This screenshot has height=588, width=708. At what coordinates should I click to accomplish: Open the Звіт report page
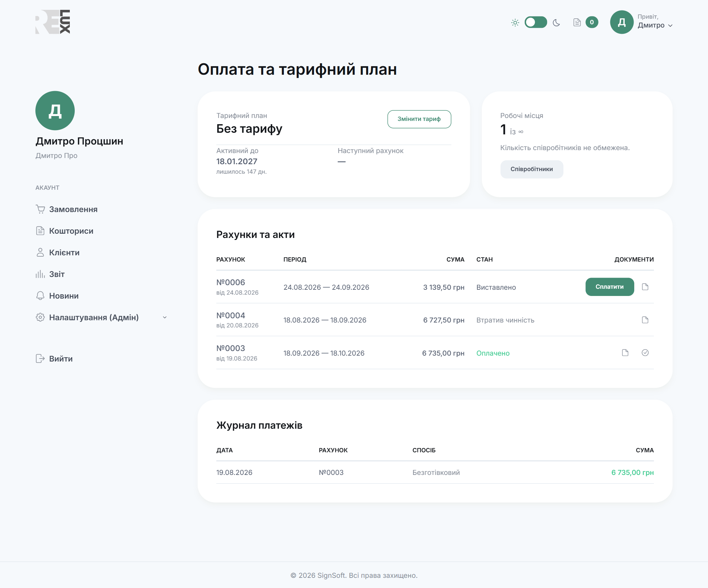coord(50,274)
